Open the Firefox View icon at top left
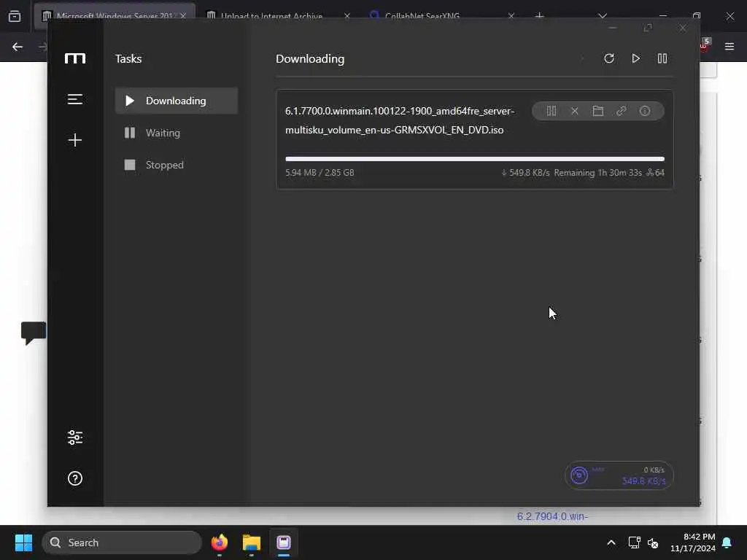Image resolution: width=747 pixels, height=560 pixels. tap(15, 17)
